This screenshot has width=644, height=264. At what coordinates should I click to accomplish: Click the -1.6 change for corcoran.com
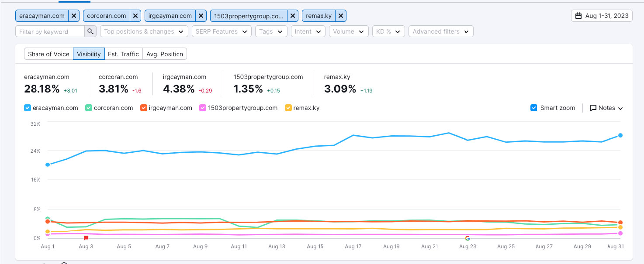click(137, 91)
